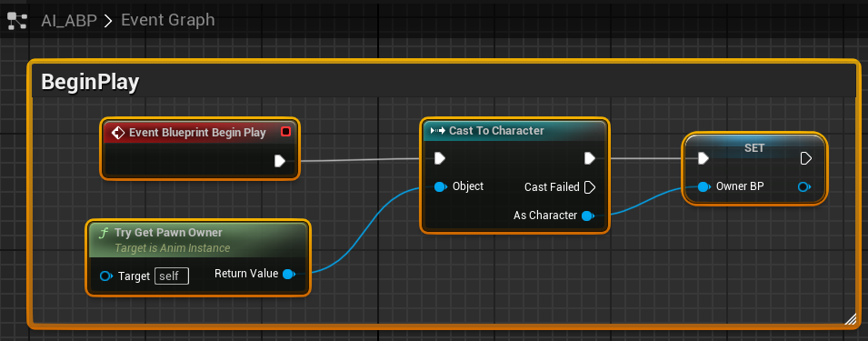The width and height of the screenshot is (868, 341).
Task: Click the Cast To Character exec output pin
Action: [590, 159]
